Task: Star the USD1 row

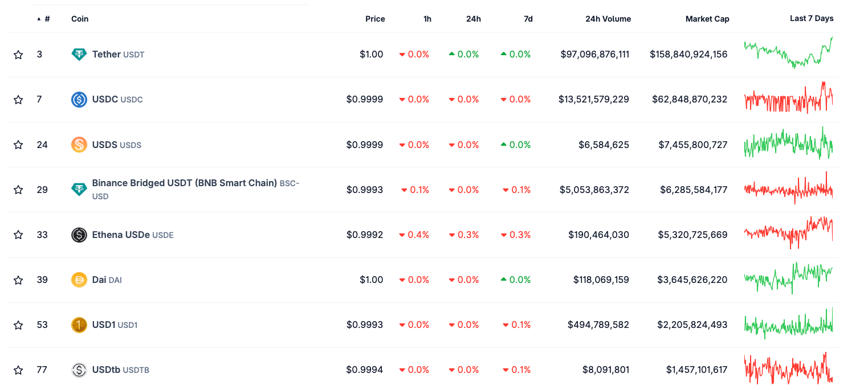Action: tap(18, 325)
